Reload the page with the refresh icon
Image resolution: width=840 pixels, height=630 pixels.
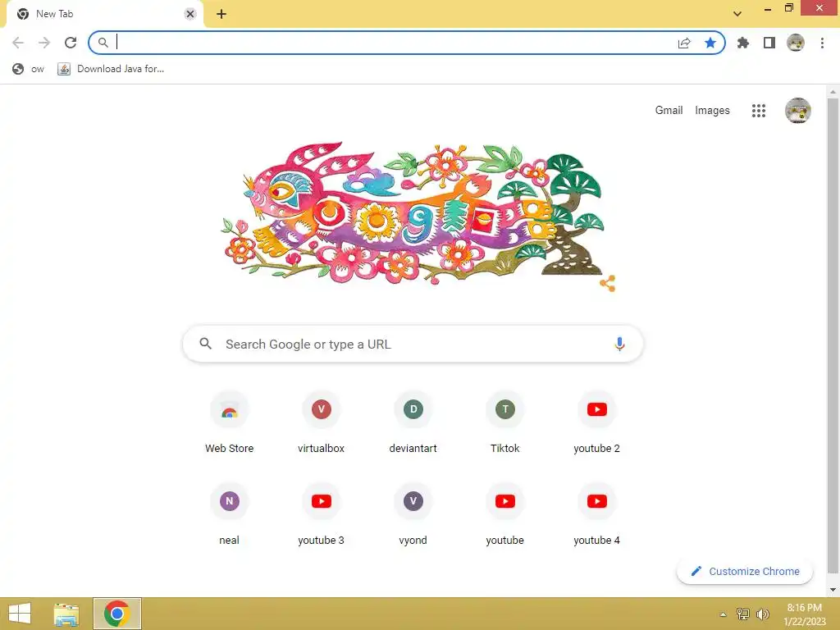(x=71, y=43)
